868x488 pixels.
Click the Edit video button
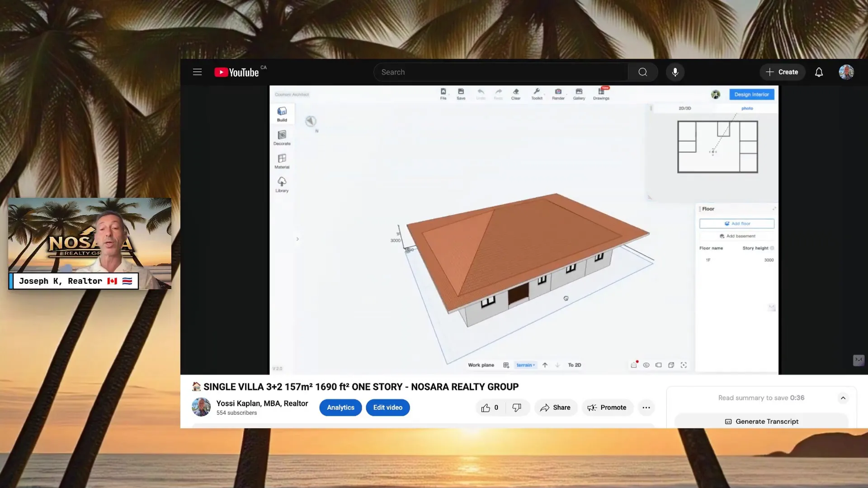coord(388,408)
